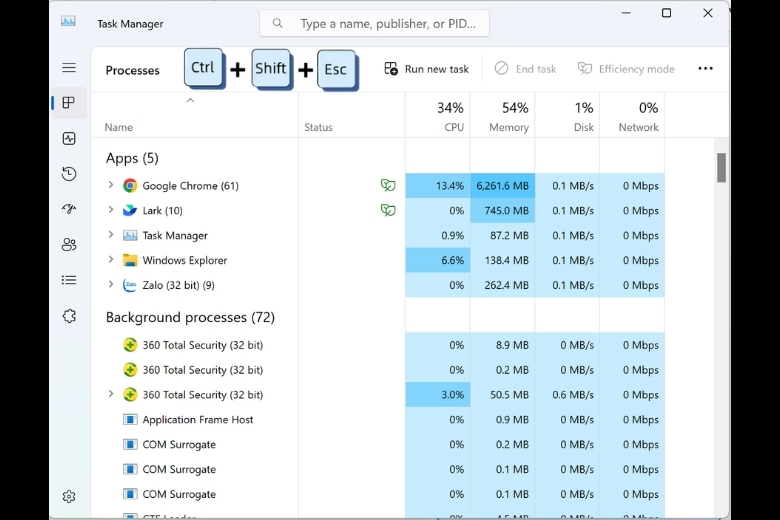Image resolution: width=780 pixels, height=520 pixels.
Task: Expand the Zalo (32 bit) (9) group
Action: click(110, 285)
